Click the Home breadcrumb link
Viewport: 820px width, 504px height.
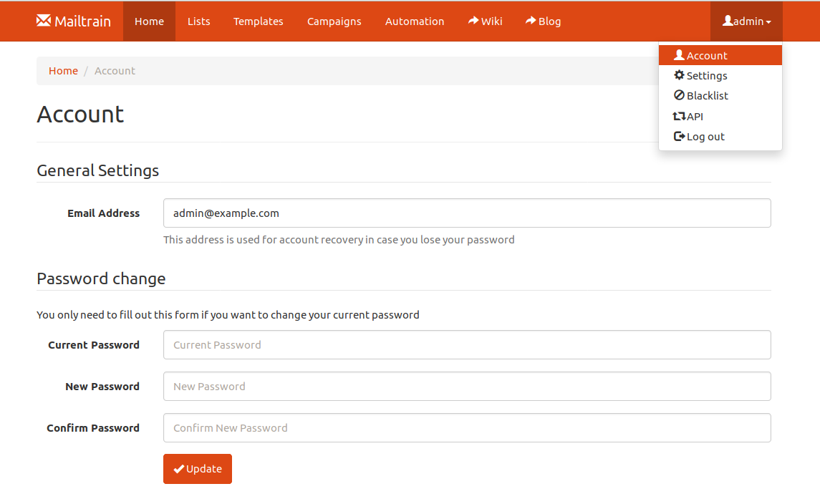tap(63, 71)
